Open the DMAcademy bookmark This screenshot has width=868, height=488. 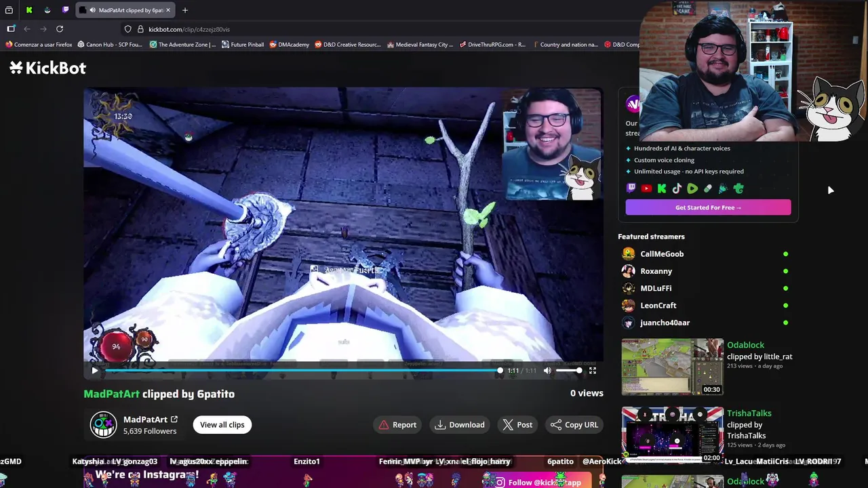coord(290,45)
